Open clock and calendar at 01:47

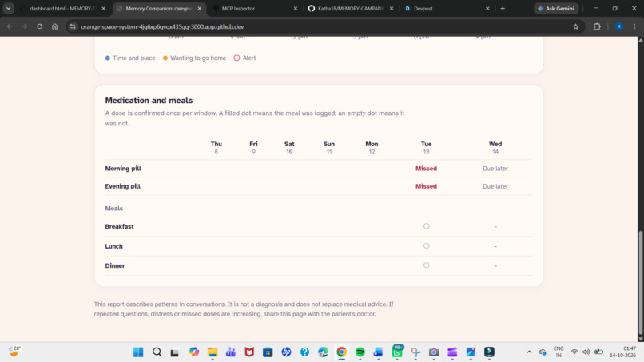coord(622,352)
